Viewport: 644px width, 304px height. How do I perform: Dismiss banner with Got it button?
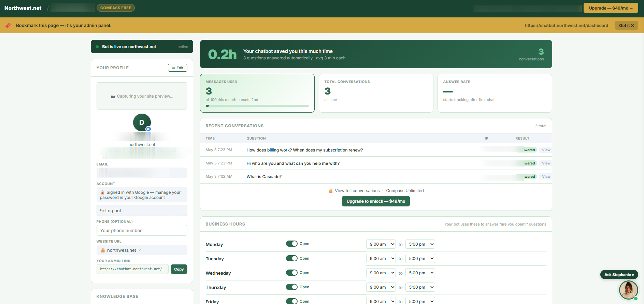(626, 25)
